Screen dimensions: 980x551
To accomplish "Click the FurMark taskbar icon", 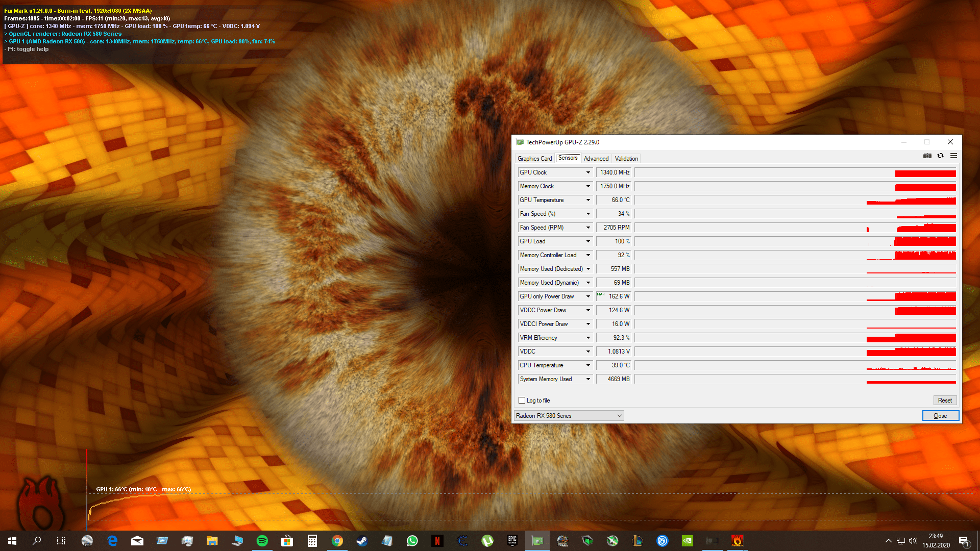I will pyautogui.click(x=737, y=541).
